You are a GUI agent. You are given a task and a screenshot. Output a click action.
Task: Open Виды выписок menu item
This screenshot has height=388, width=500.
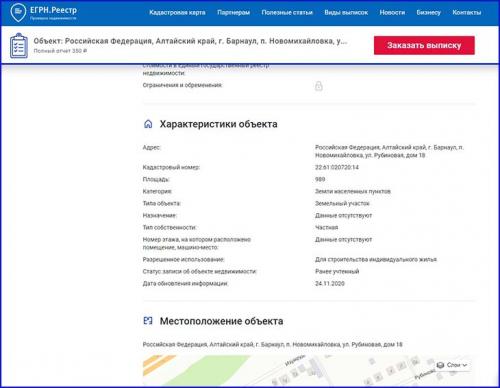[x=346, y=13]
